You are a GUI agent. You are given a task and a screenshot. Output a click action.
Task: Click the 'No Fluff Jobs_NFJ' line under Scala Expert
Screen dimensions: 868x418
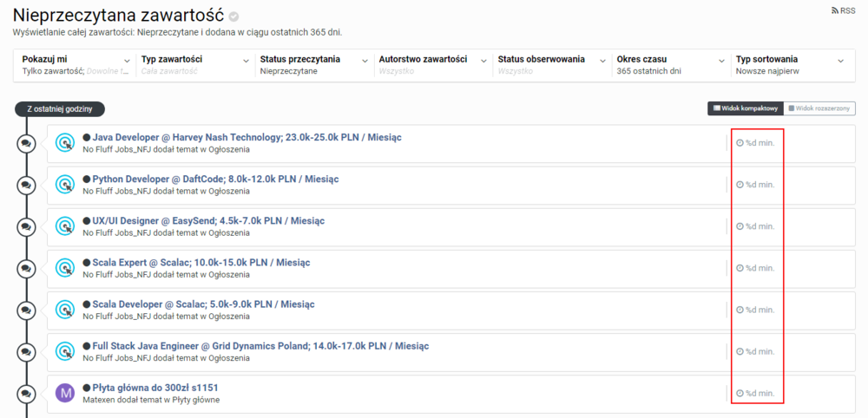pyautogui.click(x=166, y=275)
